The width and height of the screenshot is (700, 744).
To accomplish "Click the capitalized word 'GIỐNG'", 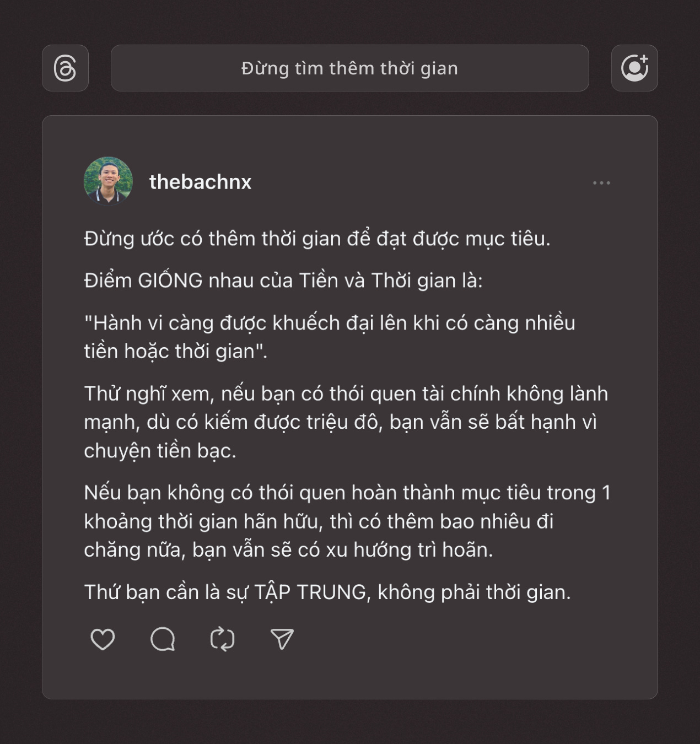I will pos(170,281).
